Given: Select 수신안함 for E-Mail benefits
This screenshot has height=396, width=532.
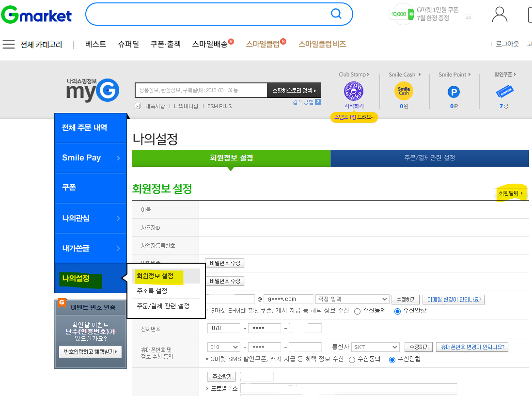Looking at the screenshot, I should point(397,311).
